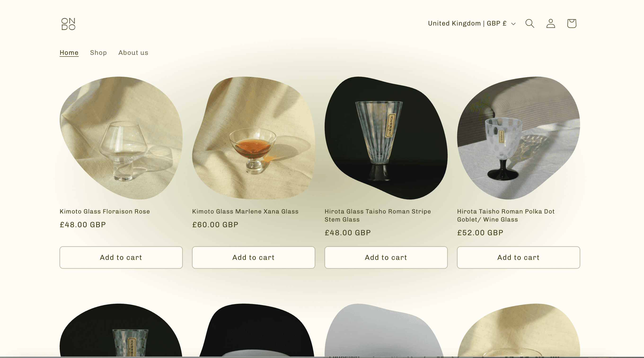Click the Kimoto Glass Floraison Rose title link
The width and height of the screenshot is (644, 358).
click(x=105, y=211)
